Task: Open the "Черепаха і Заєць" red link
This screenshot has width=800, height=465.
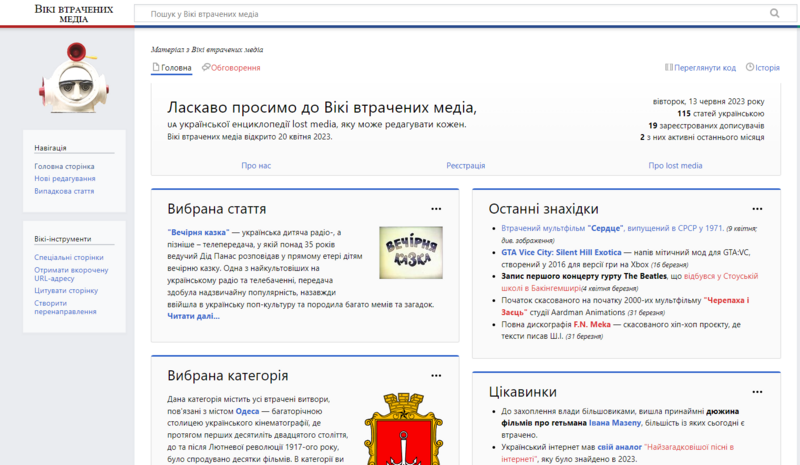Action: click(625, 306)
